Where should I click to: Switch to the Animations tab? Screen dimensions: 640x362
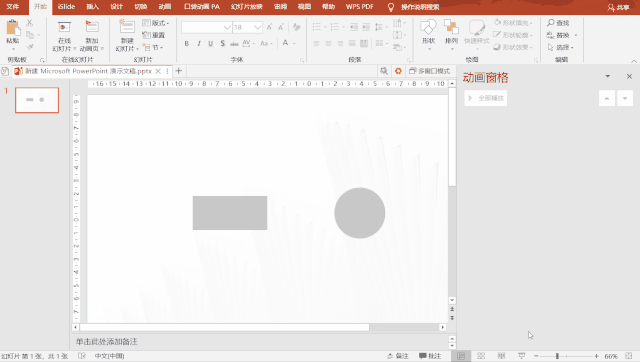tap(164, 7)
